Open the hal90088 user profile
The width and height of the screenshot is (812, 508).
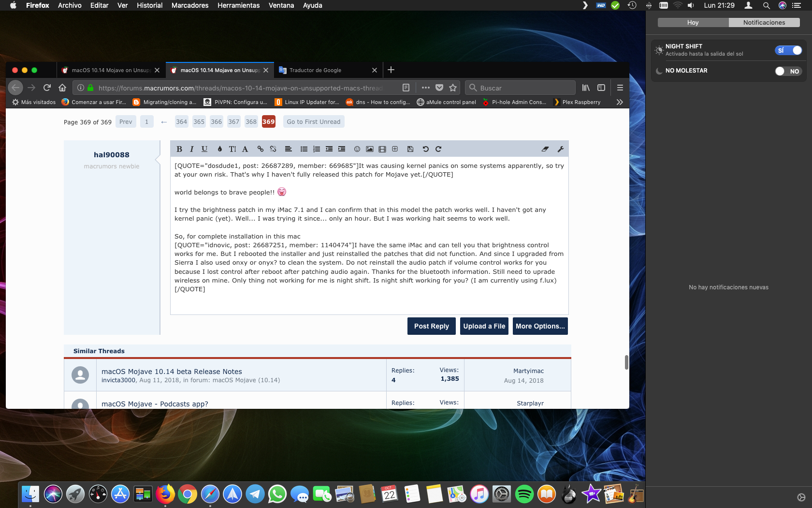click(x=112, y=155)
